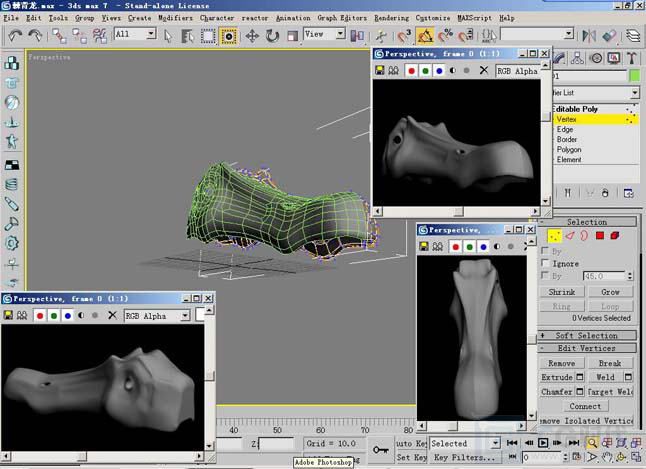Image resolution: width=646 pixels, height=469 pixels.
Task: Open the File menu
Action: 11,18
